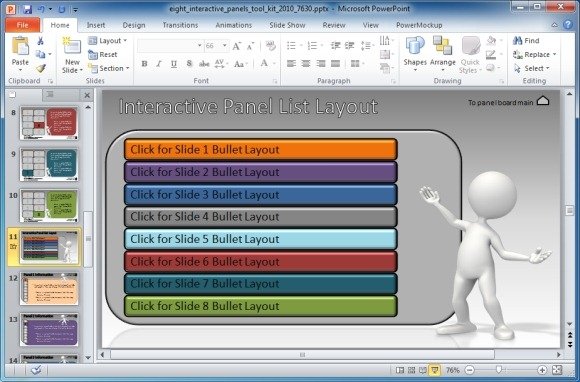Toggle Underline formatting
This screenshot has height=382, width=580.
coord(174,64)
